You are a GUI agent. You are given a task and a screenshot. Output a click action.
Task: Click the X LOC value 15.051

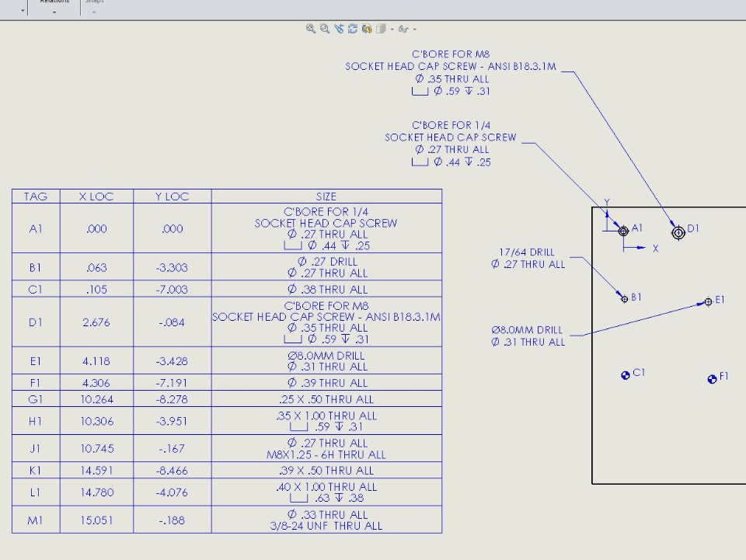coord(96,520)
